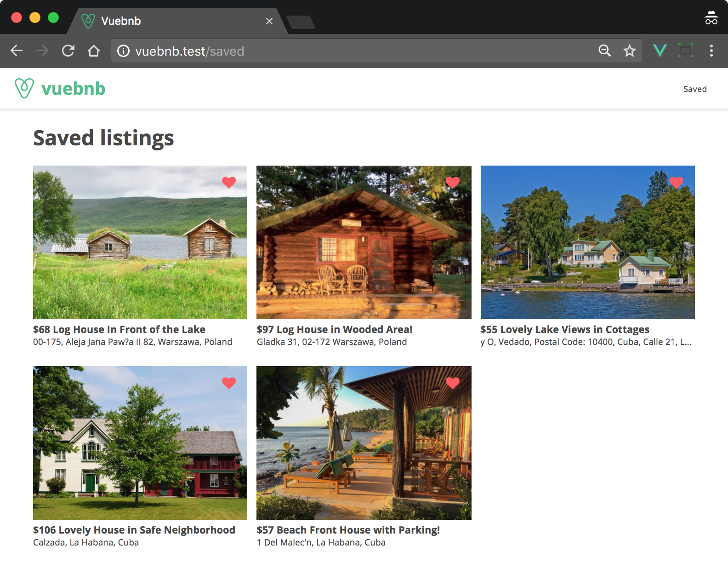Open the zoom magnifier icon in address bar
The image size is (728, 563).
(604, 51)
